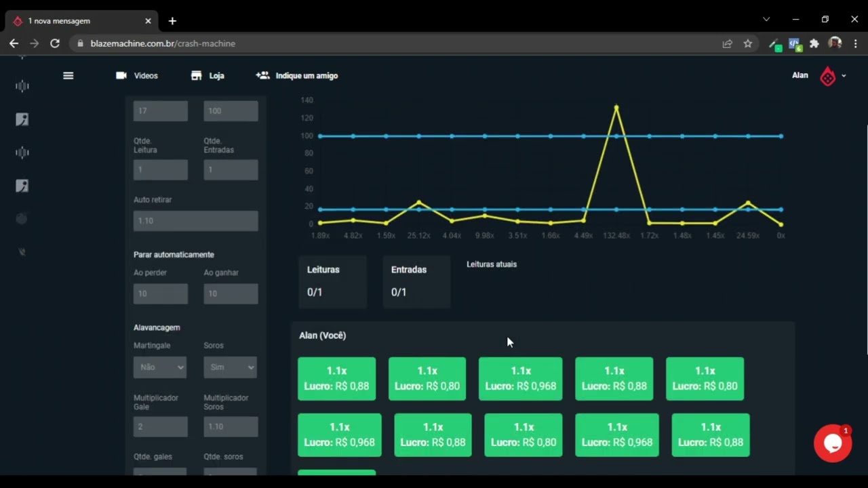Click the Multiplicador Soros field showing 1.10
Image resolution: width=868 pixels, height=488 pixels.
point(231,426)
